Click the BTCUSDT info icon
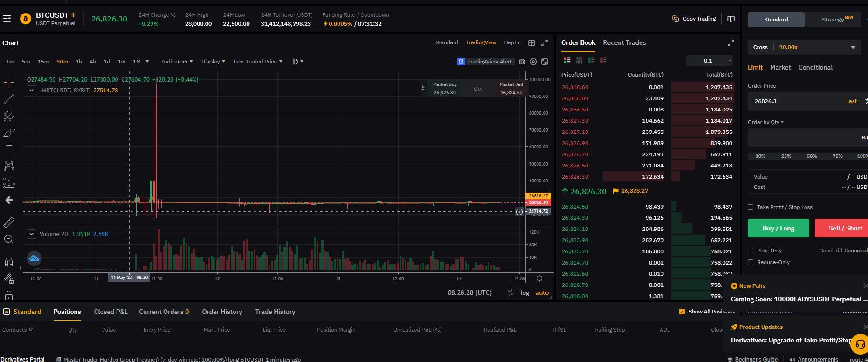This screenshot has width=868, height=362. (73, 15)
